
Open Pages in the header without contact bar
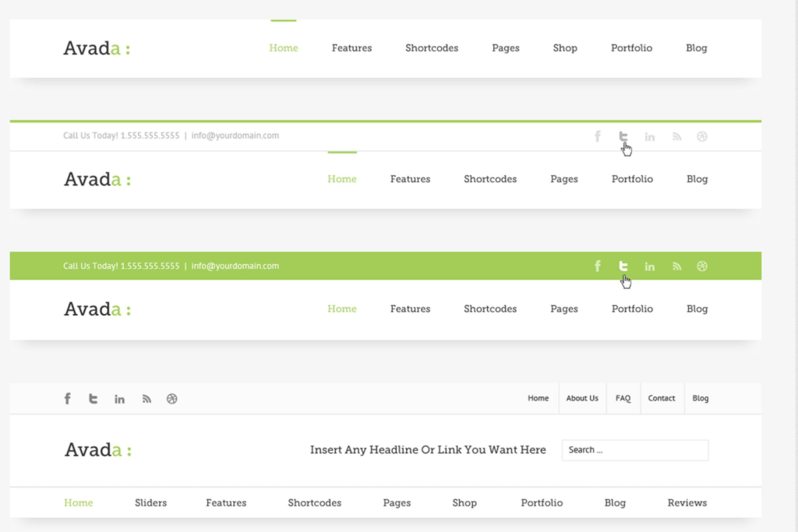pos(505,48)
